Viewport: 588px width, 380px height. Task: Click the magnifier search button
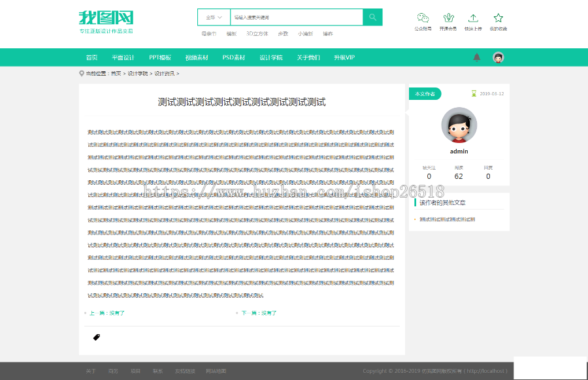[372, 17]
